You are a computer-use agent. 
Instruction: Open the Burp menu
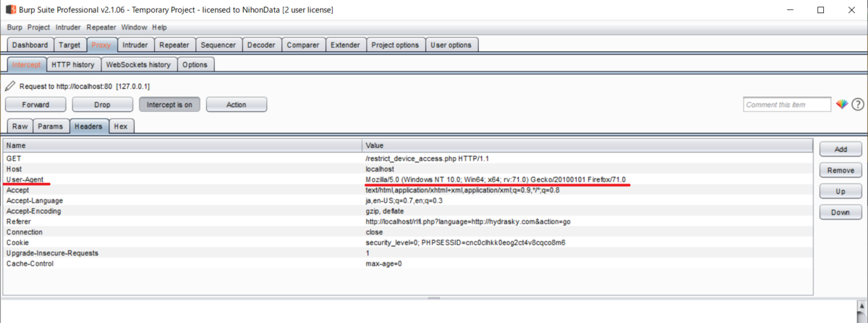pos(14,27)
